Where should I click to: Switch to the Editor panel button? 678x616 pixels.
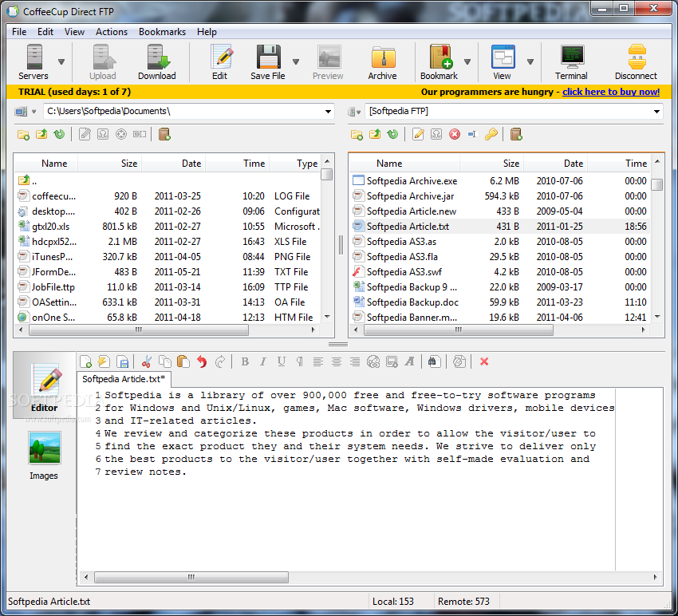tap(44, 385)
